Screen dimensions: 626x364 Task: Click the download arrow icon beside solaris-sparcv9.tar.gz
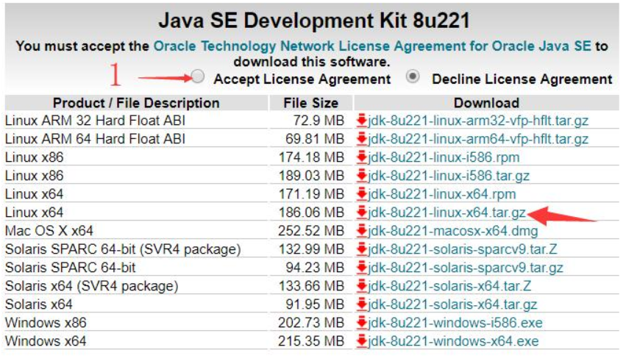pyautogui.click(x=362, y=267)
